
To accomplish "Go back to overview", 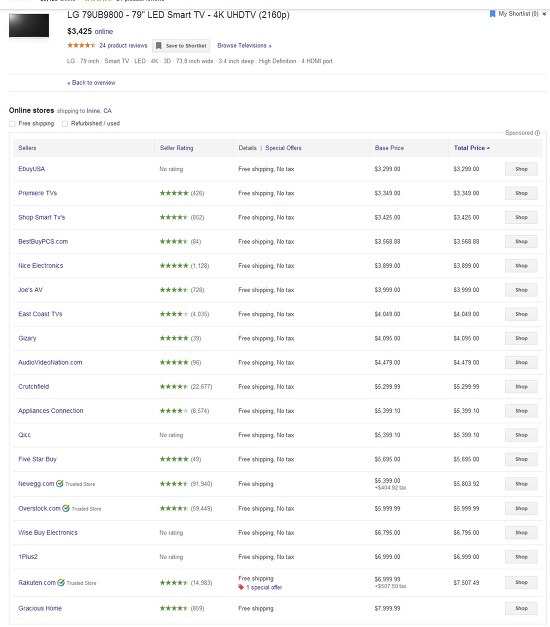I will tap(91, 83).
